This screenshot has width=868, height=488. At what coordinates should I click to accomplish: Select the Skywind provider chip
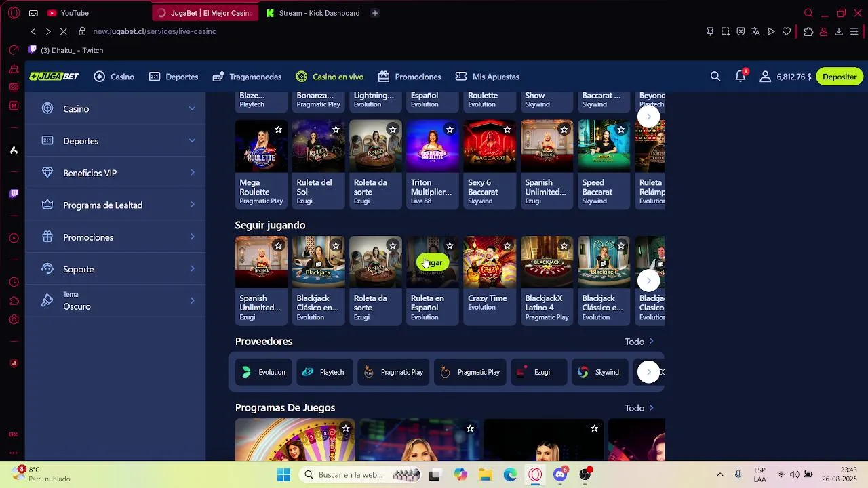(599, 372)
